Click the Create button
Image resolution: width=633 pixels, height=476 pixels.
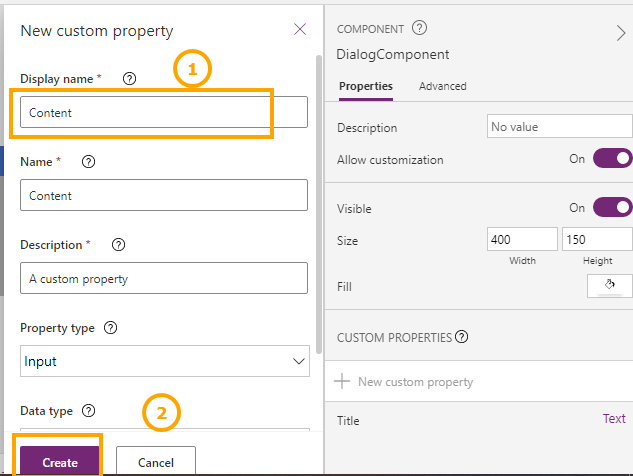[x=60, y=462]
